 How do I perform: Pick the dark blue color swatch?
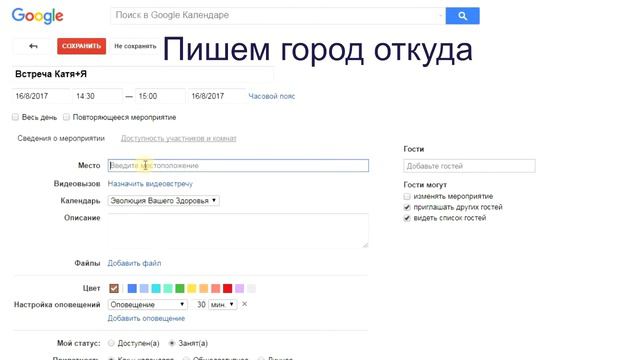(x=132, y=289)
